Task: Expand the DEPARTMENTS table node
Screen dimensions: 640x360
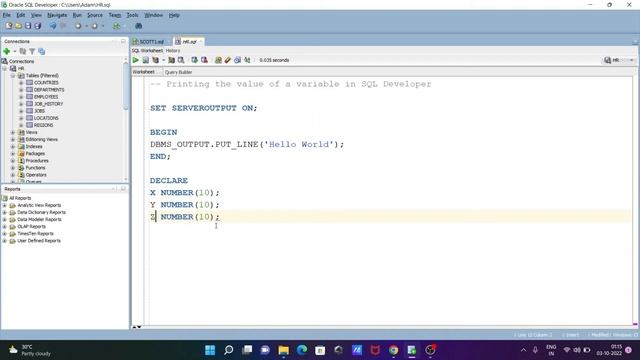Action: click(21, 90)
